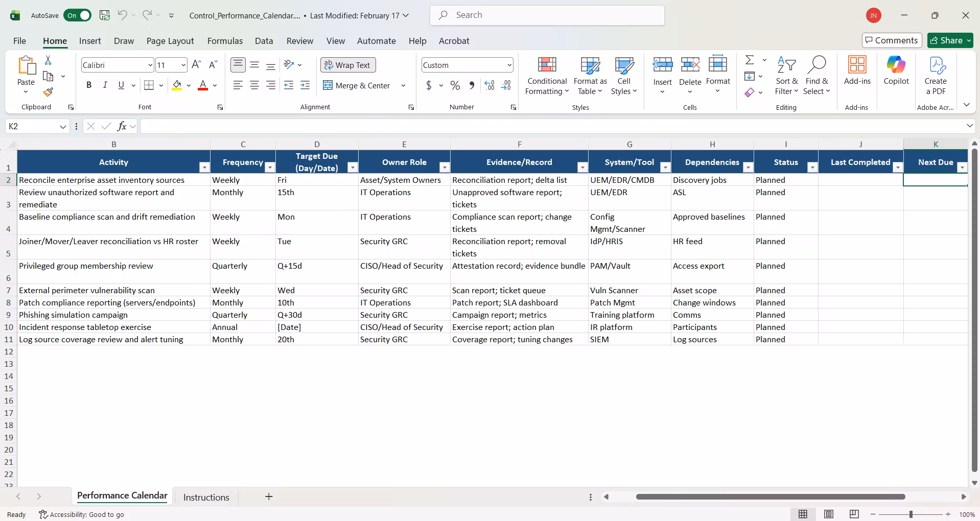
Task: Open the Status column filter dropdown
Action: tap(812, 168)
